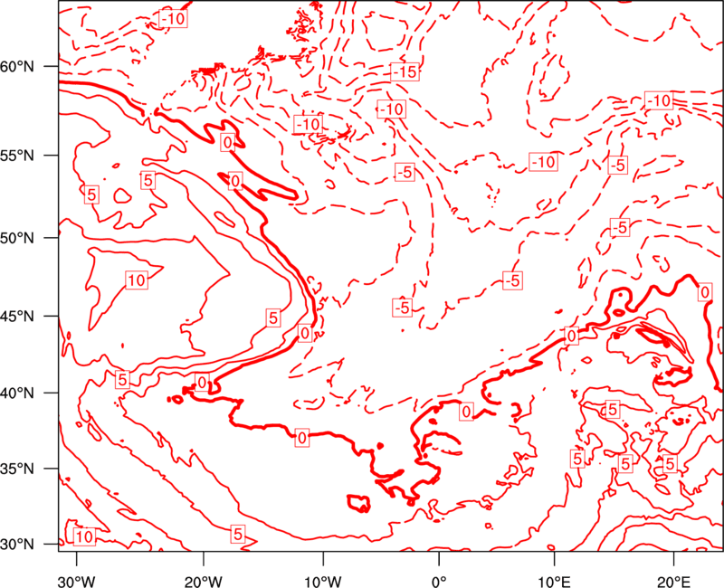The image size is (724, 588).
Task: Click the 40°N latitude axis label
Action: pos(17,394)
